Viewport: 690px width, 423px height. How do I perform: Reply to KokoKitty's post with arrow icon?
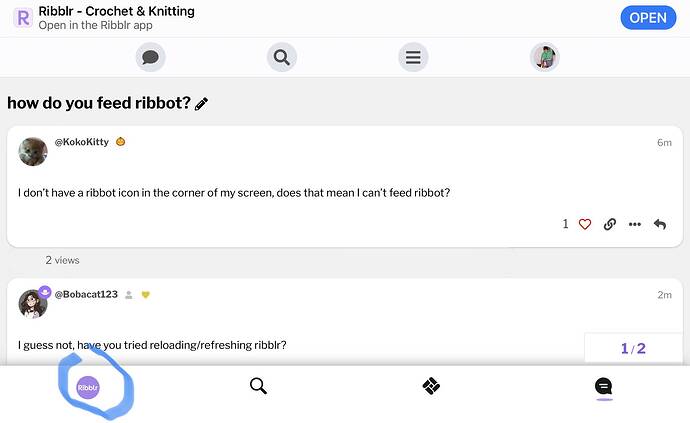coord(660,224)
